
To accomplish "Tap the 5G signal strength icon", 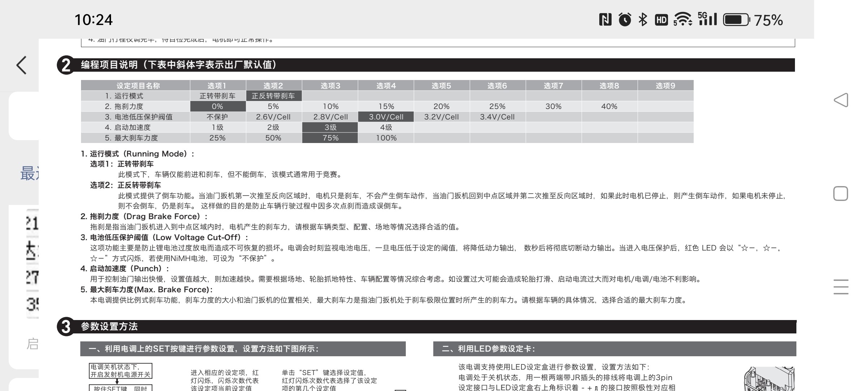I will tap(707, 19).
